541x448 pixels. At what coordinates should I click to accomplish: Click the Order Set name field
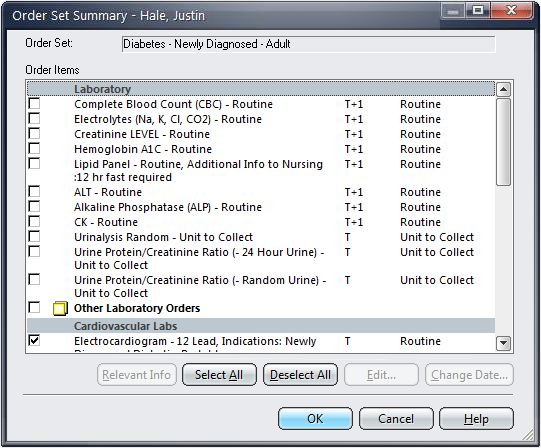pos(309,44)
